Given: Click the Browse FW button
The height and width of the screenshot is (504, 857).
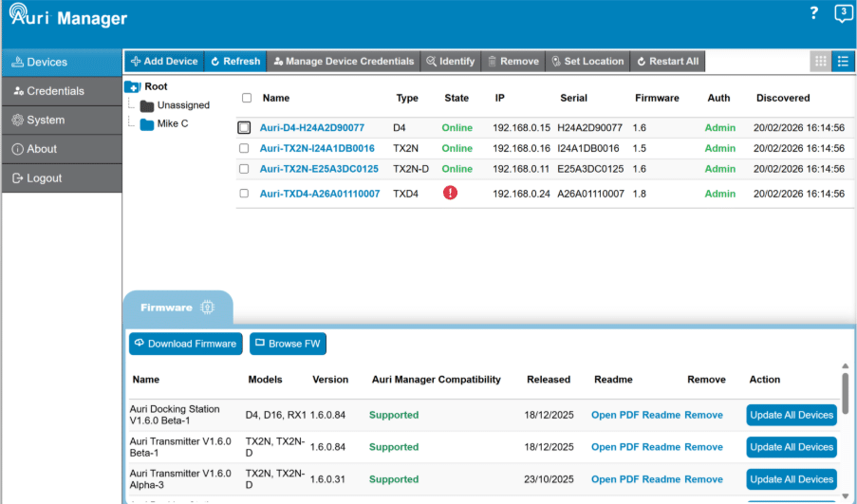Looking at the screenshot, I should click(288, 344).
